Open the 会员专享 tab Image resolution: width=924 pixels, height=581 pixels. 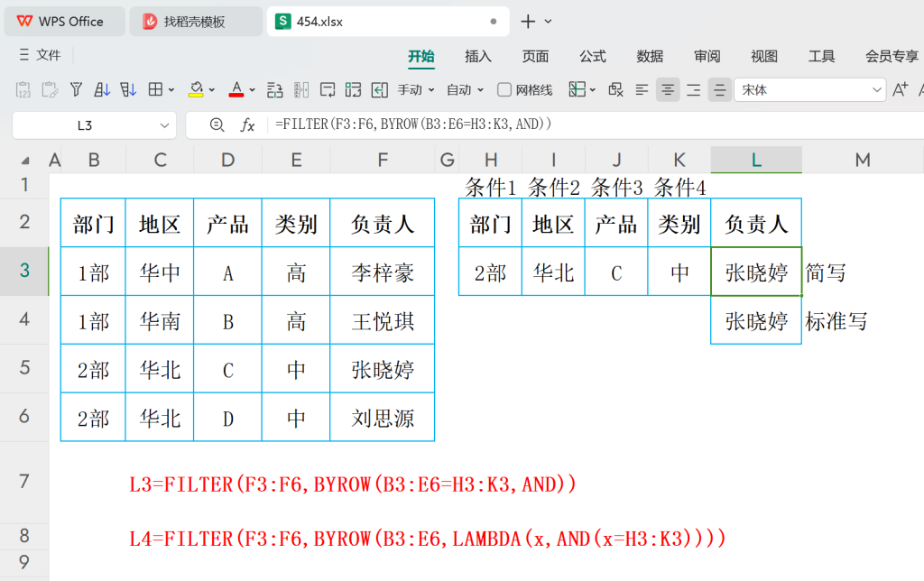click(x=892, y=56)
